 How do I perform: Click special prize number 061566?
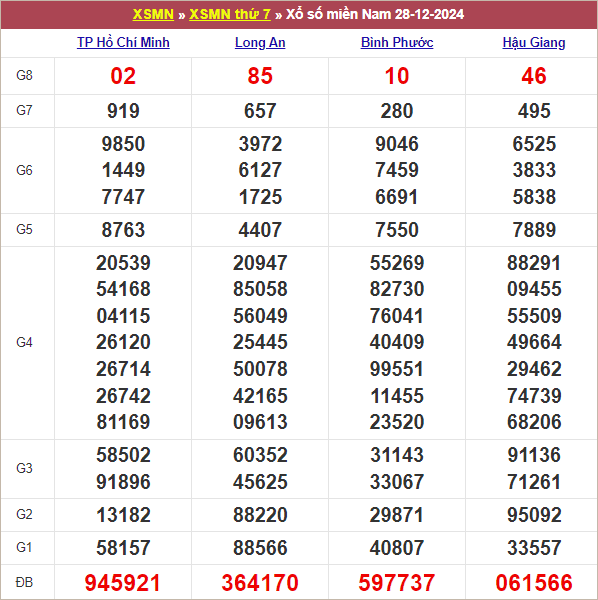[534, 582]
